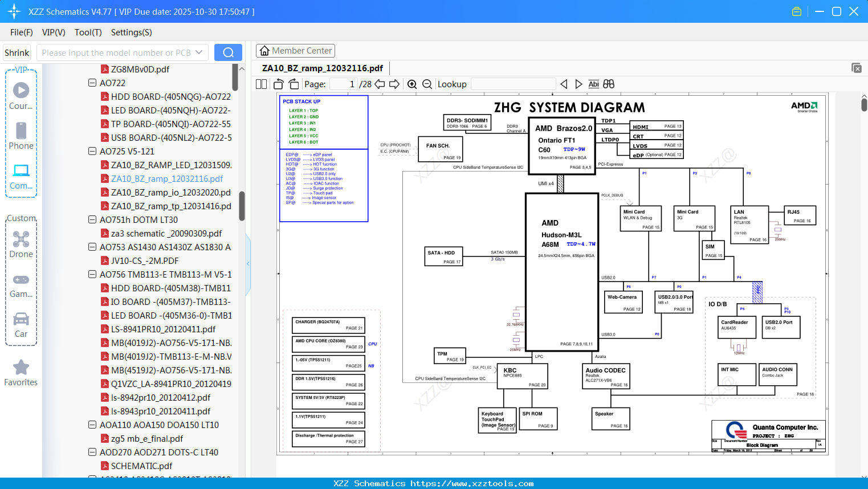Select the Car category icon
Viewport: 868px width, 489px height.
pos(21,325)
